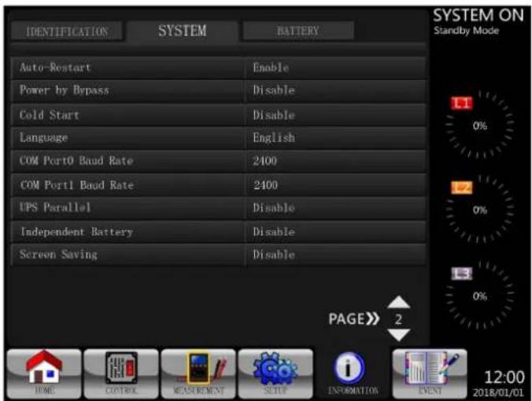Switch to the IDENTIFICATION tab

[x=67, y=32]
